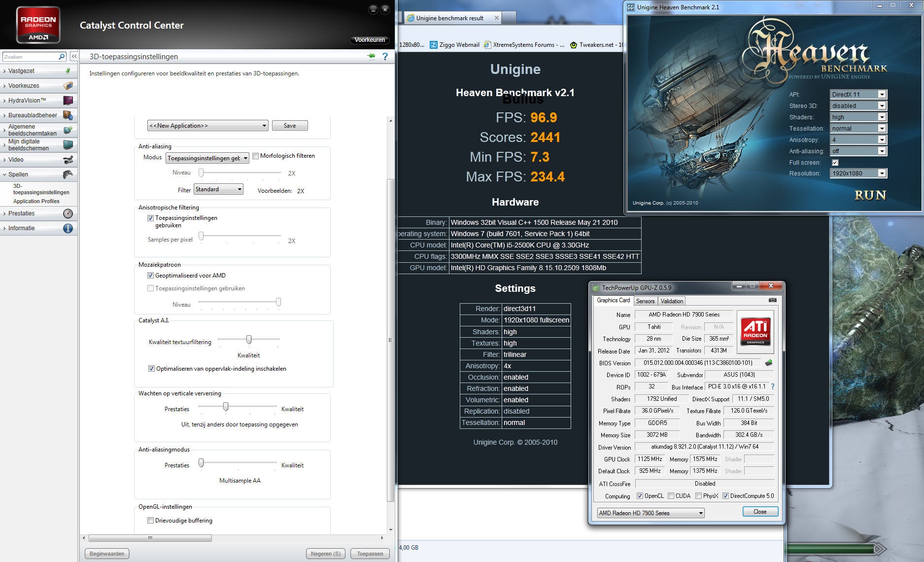Image resolution: width=924 pixels, height=562 pixels.
Task: Click the Bureaubladbeheer sidebar icon
Action: (68, 115)
